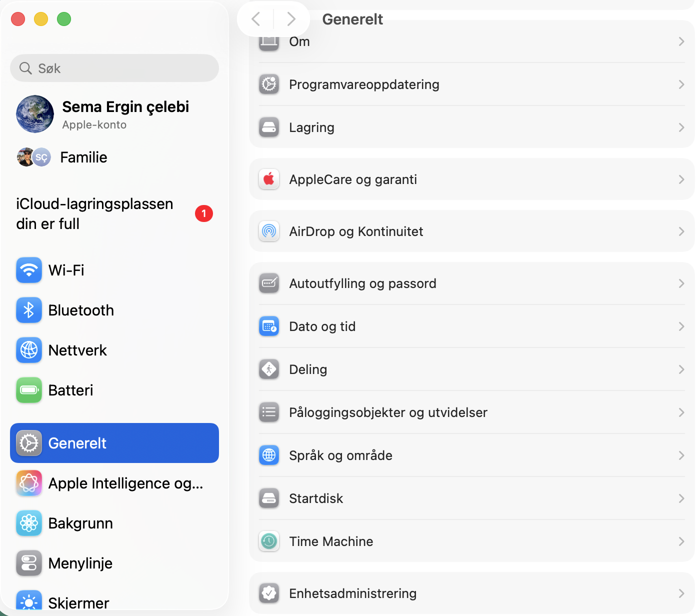Expand Programvareoppdatering with its chevron
Image resolution: width=697 pixels, height=616 pixels.
coord(681,84)
